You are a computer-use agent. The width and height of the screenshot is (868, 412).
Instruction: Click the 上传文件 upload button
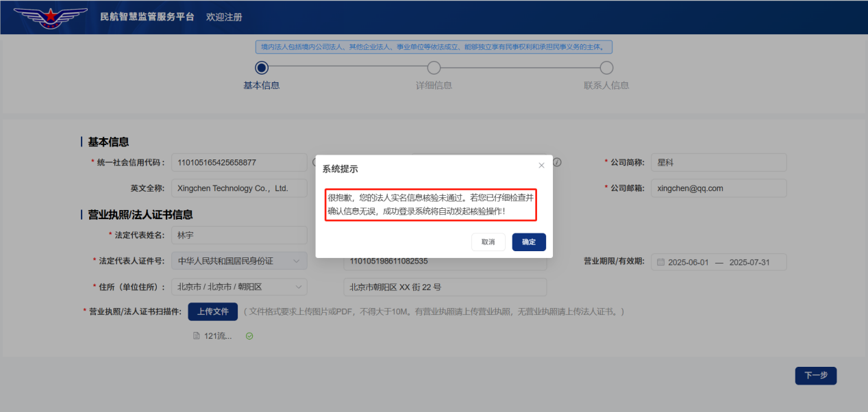click(213, 311)
